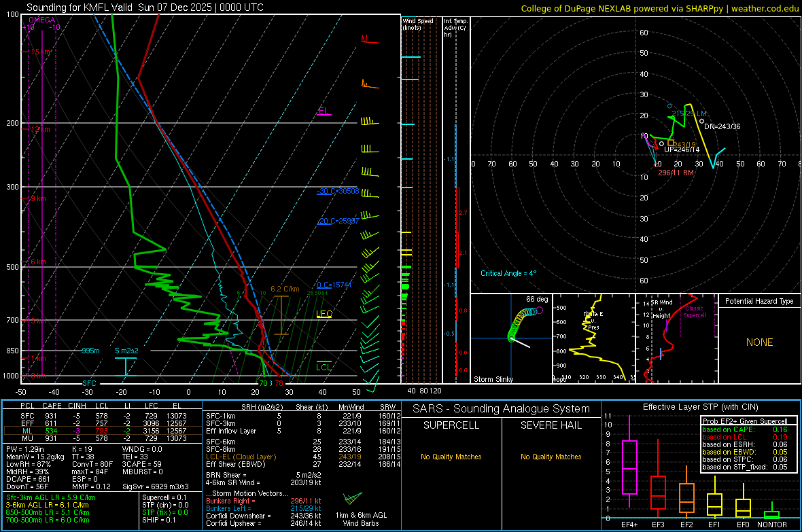The height and width of the screenshot is (532, 802).
Task: Click the Critical Angle = 4° text
Action: [x=508, y=273]
